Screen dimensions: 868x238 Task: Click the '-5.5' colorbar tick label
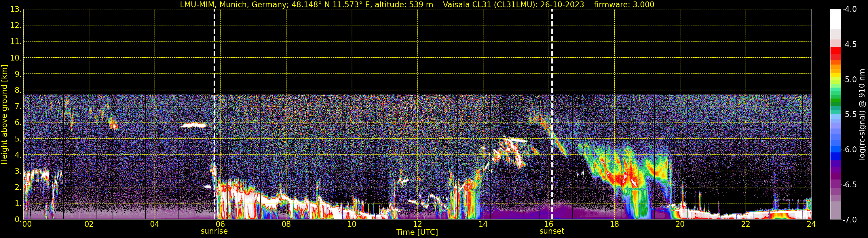coord(849,115)
